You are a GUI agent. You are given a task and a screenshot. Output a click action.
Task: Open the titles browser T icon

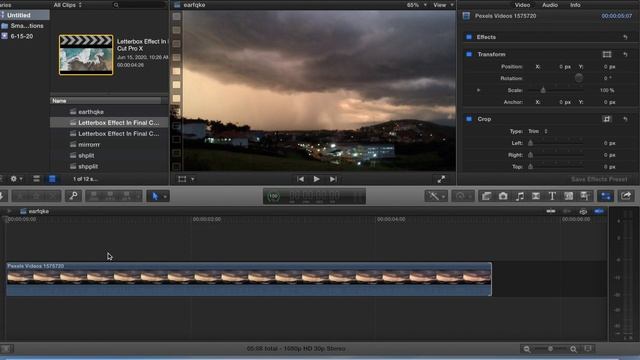(552, 196)
